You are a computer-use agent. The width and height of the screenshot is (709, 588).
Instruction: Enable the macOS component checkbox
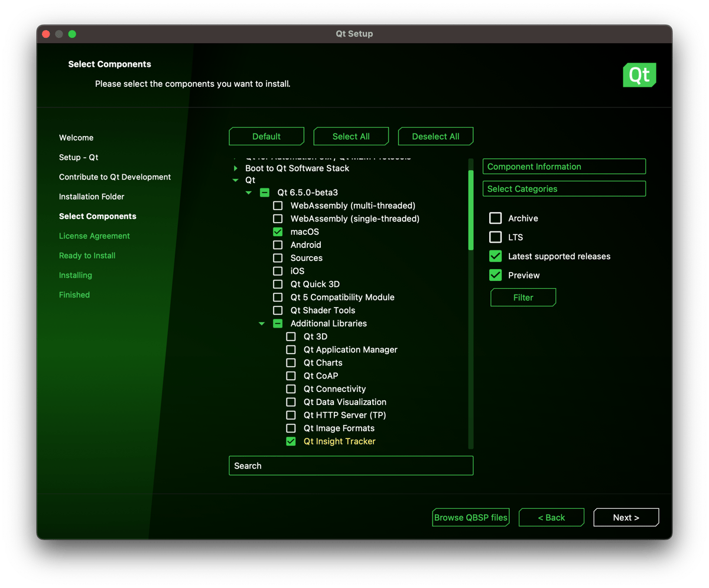tap(278, 231)
